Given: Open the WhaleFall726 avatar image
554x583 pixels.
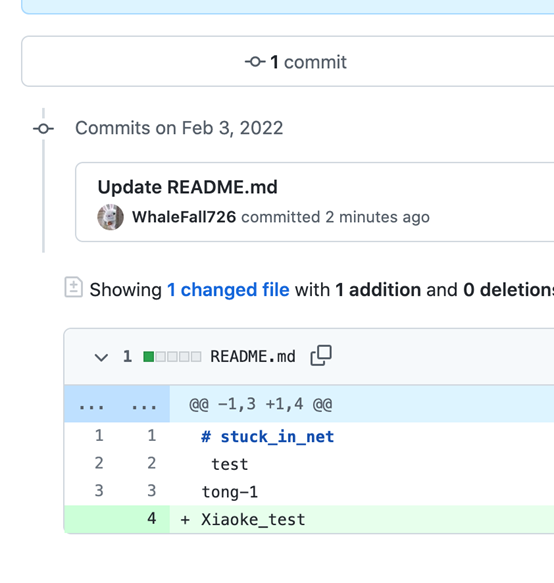Looking at the screenshot, I should coord(110,217).
